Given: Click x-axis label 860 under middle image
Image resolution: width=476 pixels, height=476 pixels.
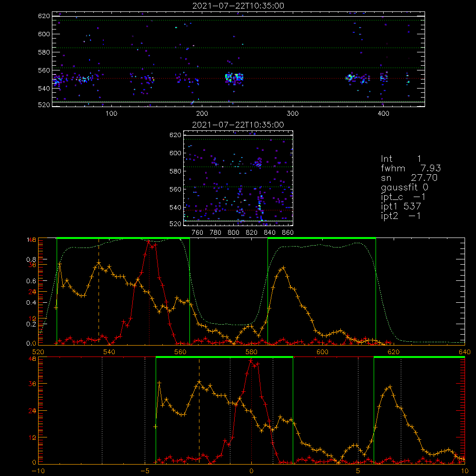Looking at the screenshot, I should pos(288,233).
